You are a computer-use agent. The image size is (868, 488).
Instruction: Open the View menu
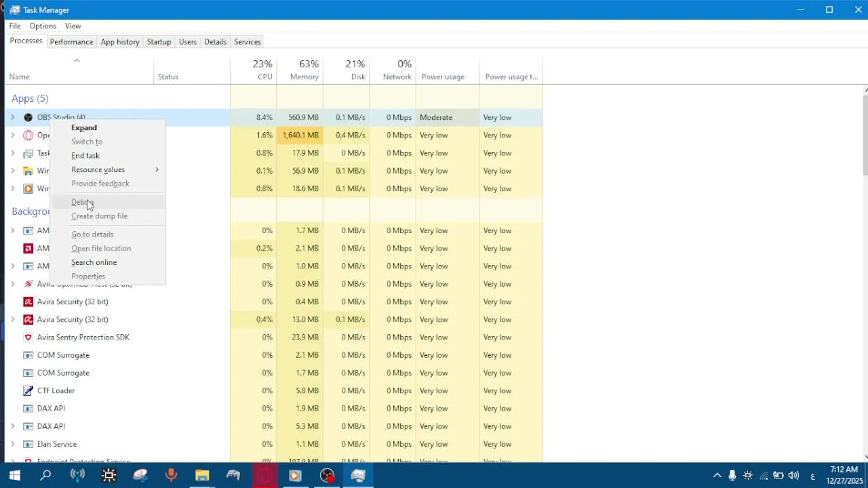tap(73, 26)
